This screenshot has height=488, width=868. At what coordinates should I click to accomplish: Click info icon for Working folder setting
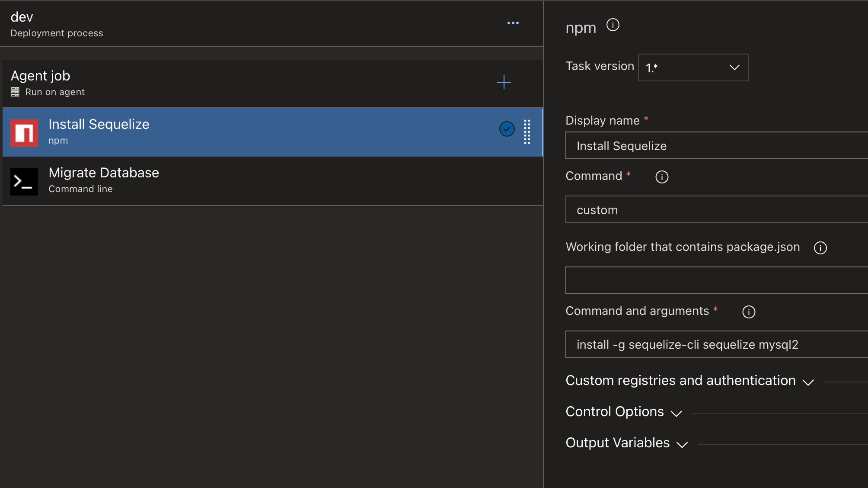tap(820, 247)
